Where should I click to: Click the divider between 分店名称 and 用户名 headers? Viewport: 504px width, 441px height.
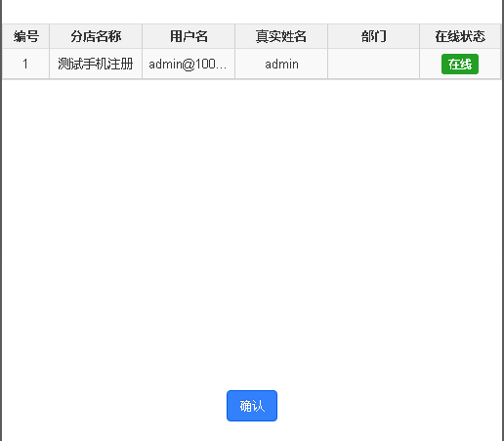(x=142, y=36)
